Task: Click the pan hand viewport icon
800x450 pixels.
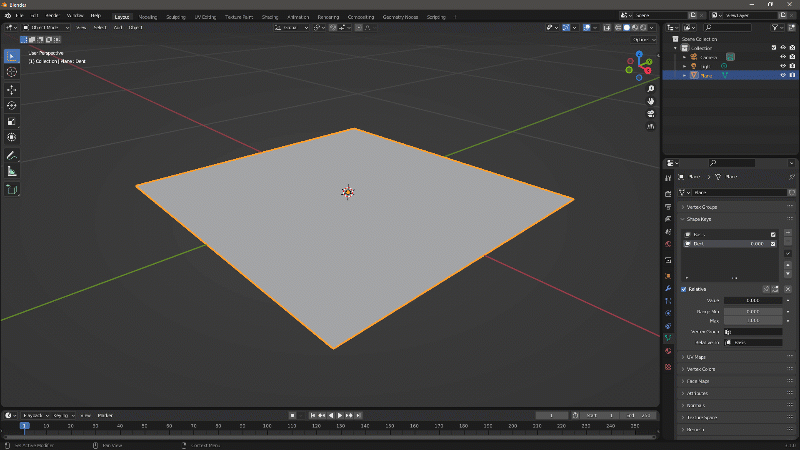Action: pos(651,101)
